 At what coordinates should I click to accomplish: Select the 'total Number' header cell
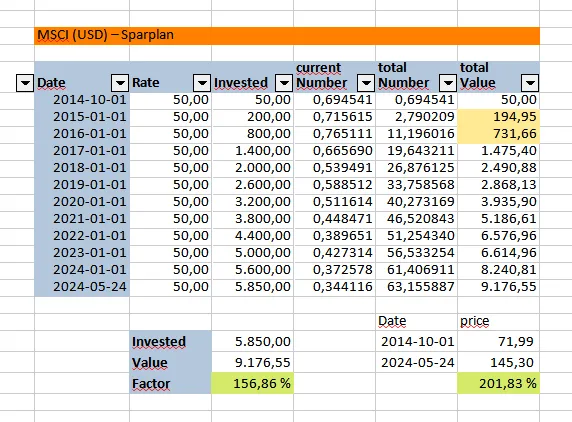(417, 77)
